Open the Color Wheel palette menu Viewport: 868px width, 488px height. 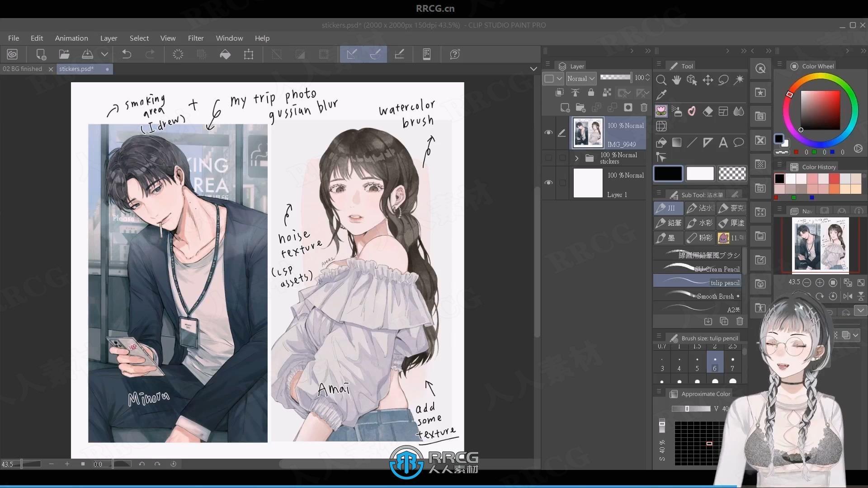[x=779, y=64]
